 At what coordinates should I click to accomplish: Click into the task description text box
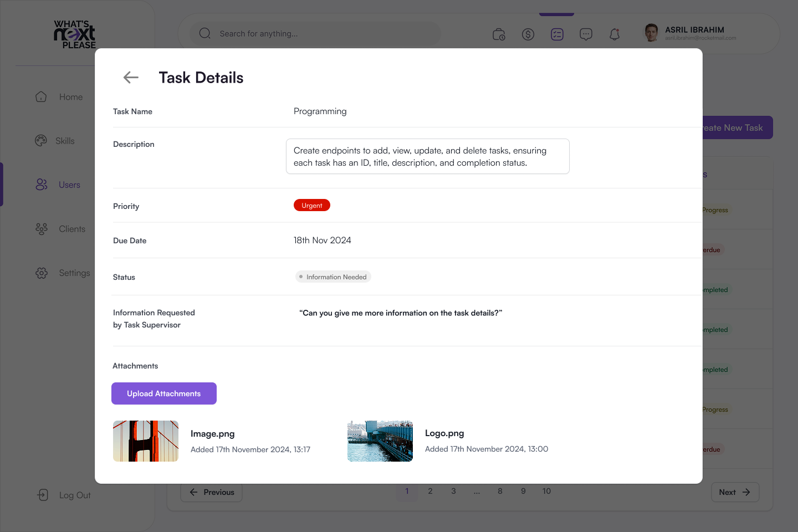pos(427,156)
